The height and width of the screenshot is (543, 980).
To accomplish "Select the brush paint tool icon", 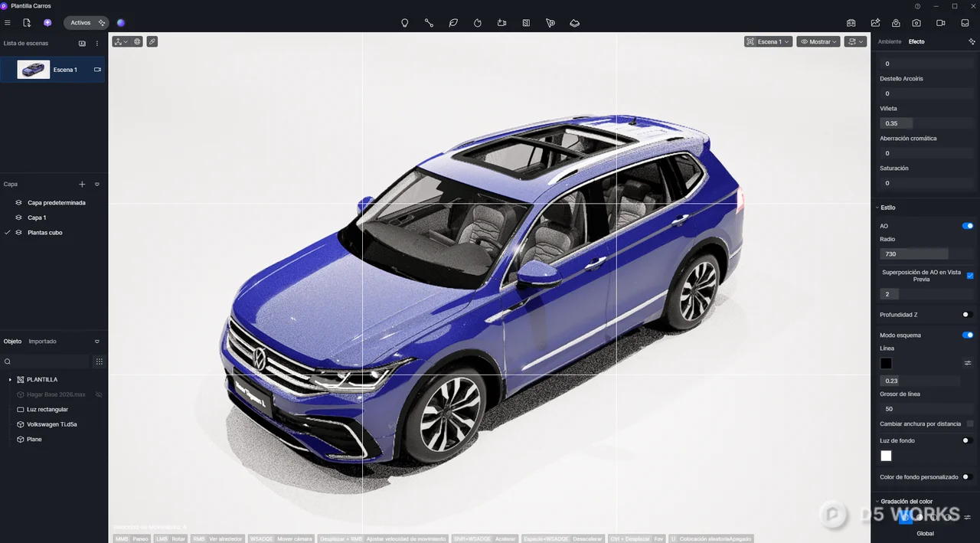I will pos(550,23).
